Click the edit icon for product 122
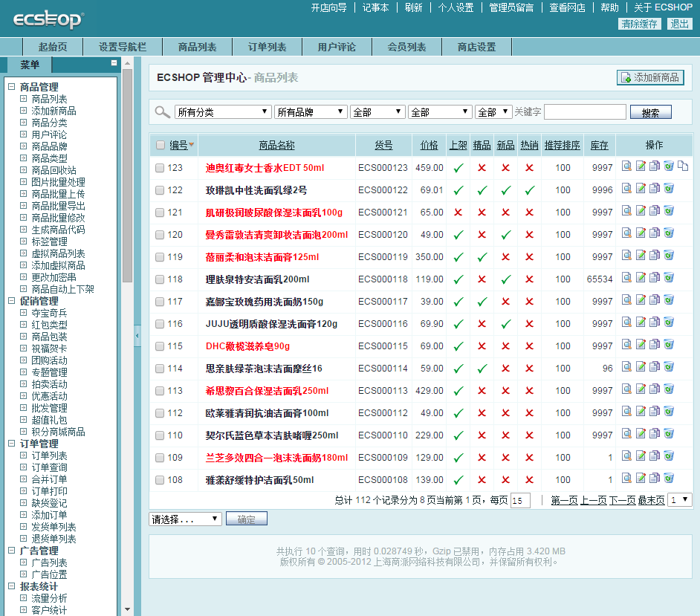This screenshot has height=616, width=700. click(641, 189)
